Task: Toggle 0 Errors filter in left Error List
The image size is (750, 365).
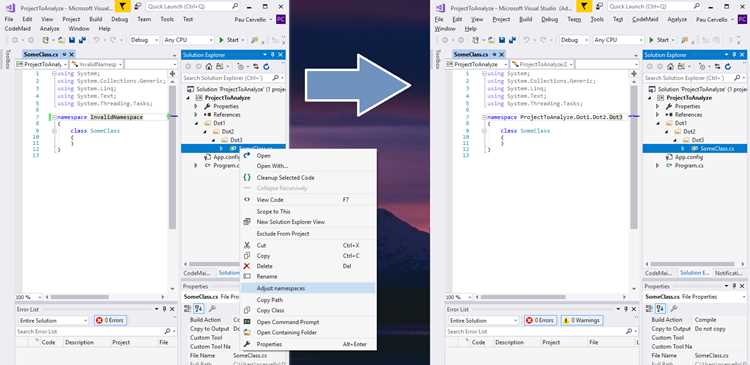Action: coord(110,321)
